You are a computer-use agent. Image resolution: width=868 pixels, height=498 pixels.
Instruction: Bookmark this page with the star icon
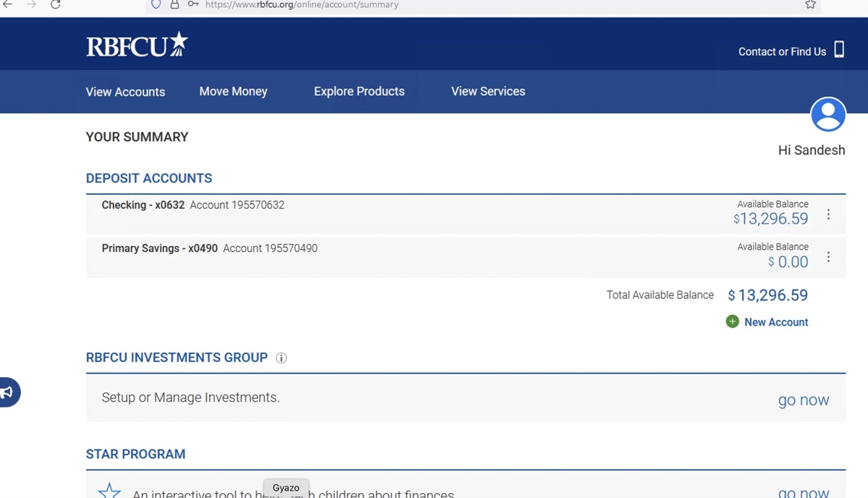click(810, 4)
